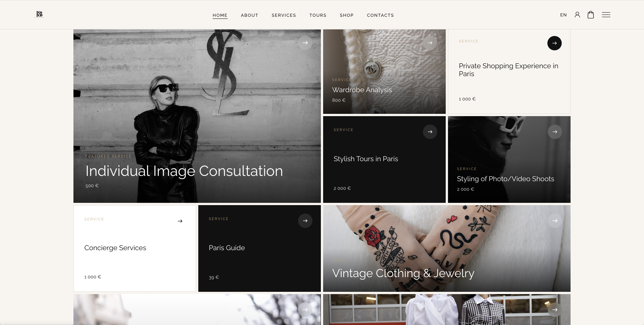Click the 500 € price text
Viewport: 644px width, 325px height.
(x=92, y=186)
